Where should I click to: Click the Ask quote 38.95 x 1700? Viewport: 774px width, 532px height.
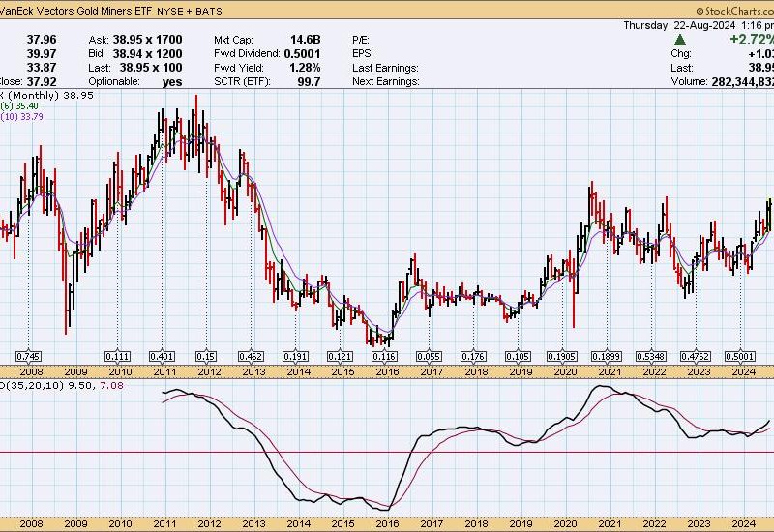click(x=148, y=40)
